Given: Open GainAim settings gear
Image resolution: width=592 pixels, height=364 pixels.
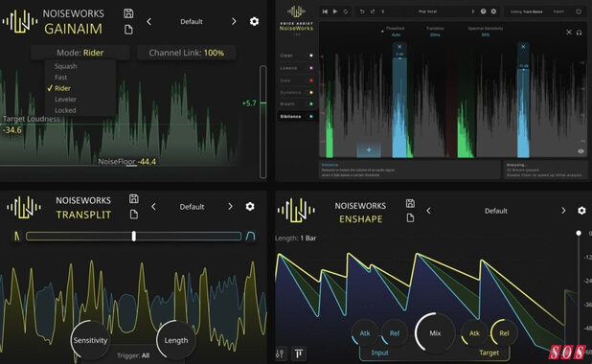Looking at the screenshot, I should pos(254,21).
